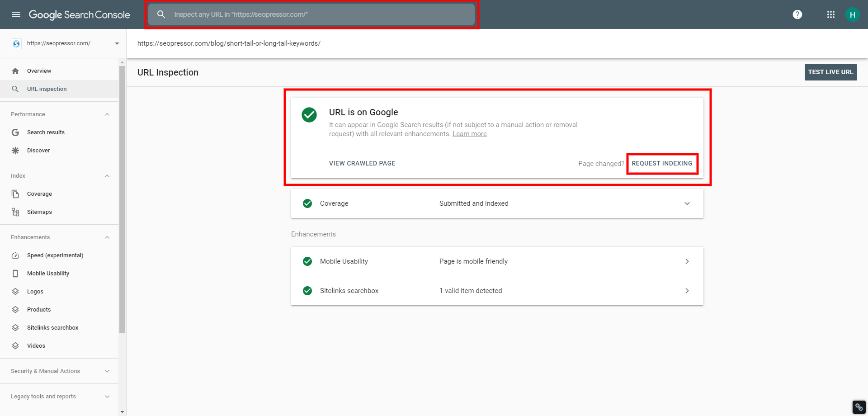Click the search magnifier icon in top bar
The height and width of the screenshot is (416, 868).
tap(161, 14)
